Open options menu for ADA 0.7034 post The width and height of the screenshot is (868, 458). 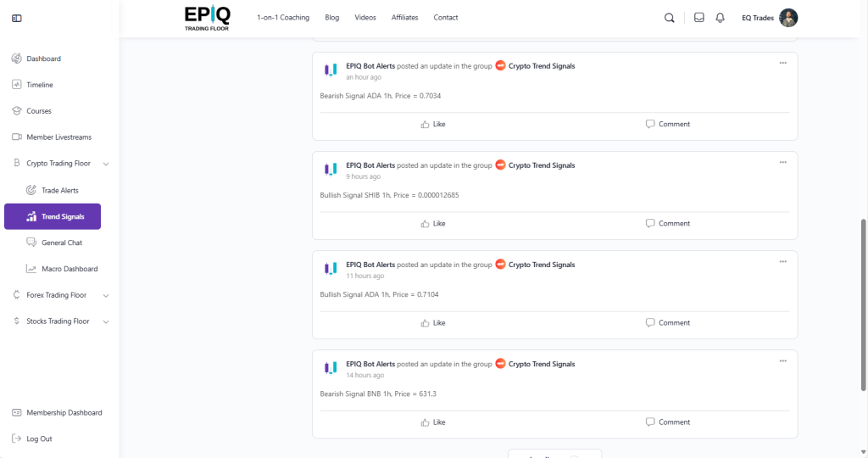click(782, 63)
